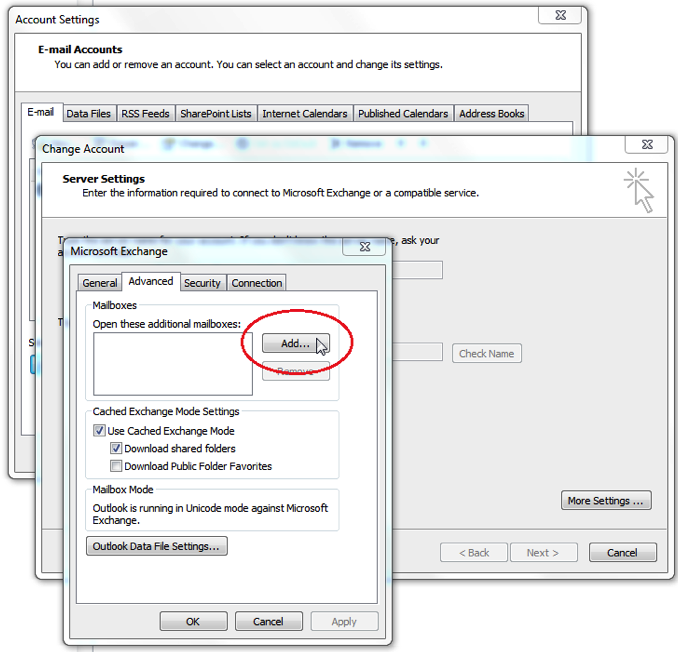
Task: Click the Next button in Change Account
Action: 544,553
